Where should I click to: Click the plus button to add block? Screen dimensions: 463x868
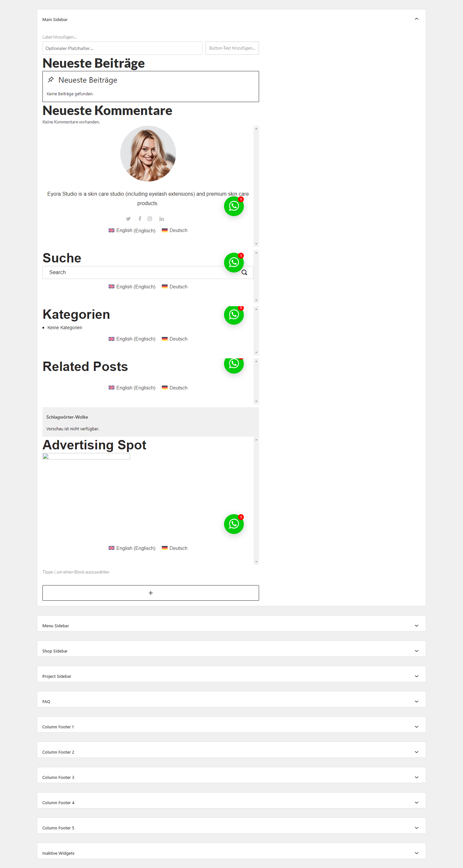(x=151, y=593)
